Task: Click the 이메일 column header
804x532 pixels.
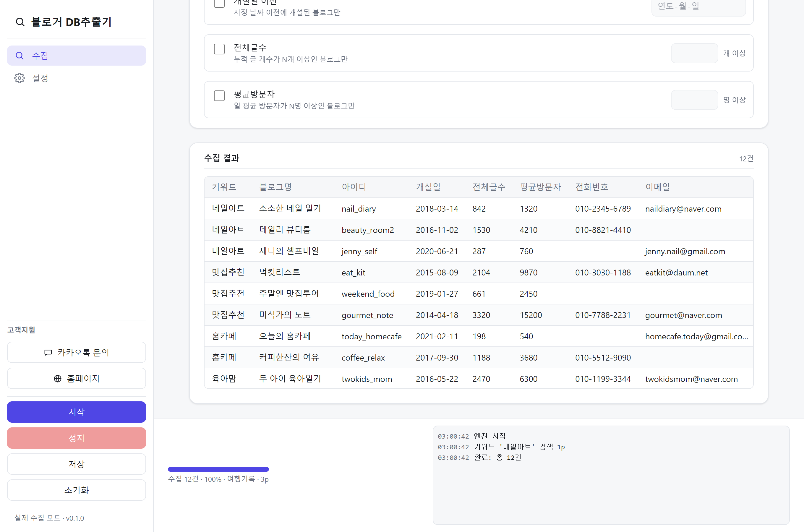Action: coord(657,187)
